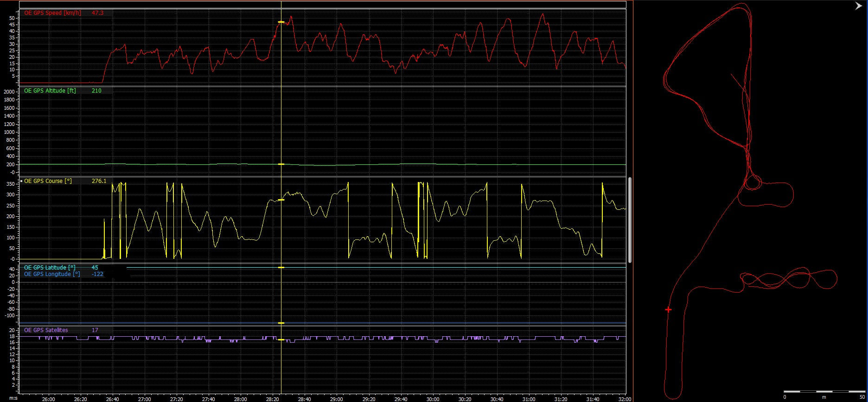Click yellow cursor marker on satellites trace

[x=281, y=339]
